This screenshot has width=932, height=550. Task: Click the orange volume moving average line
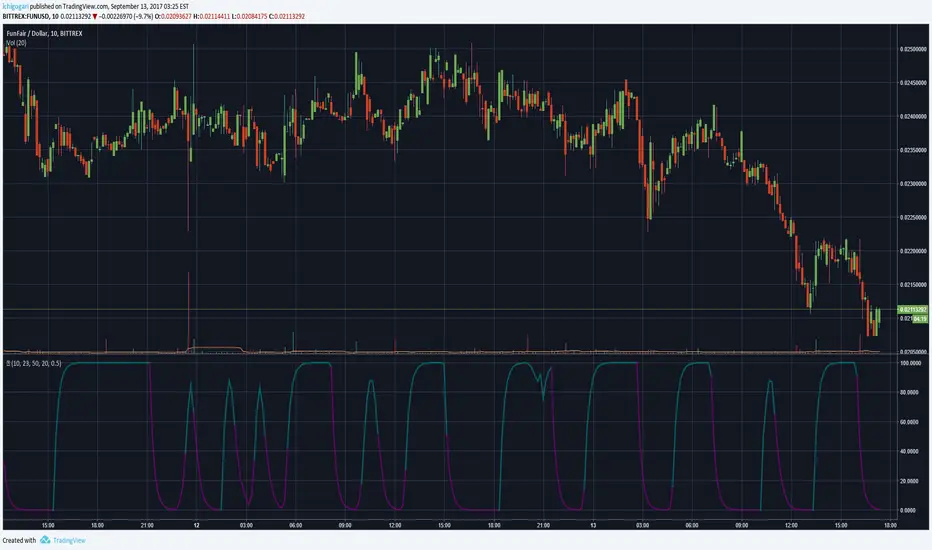tap(214, 347)
